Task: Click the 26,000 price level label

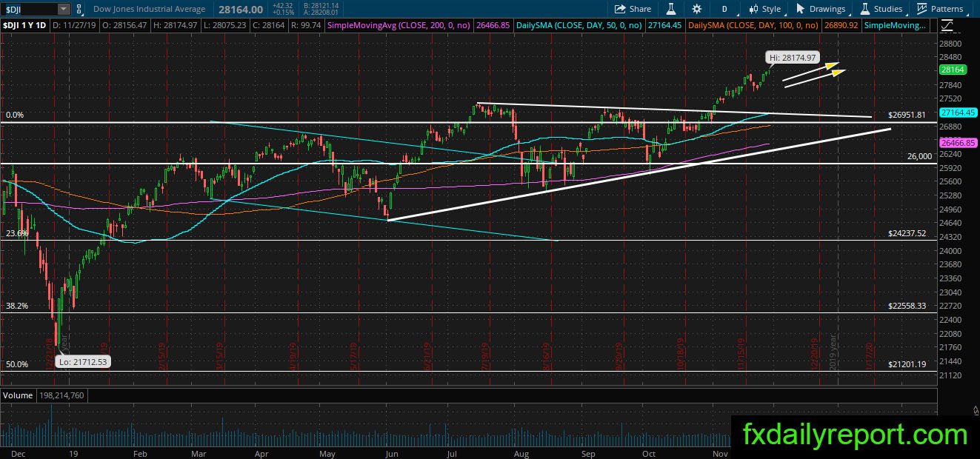Action: (x=919, y=157)
